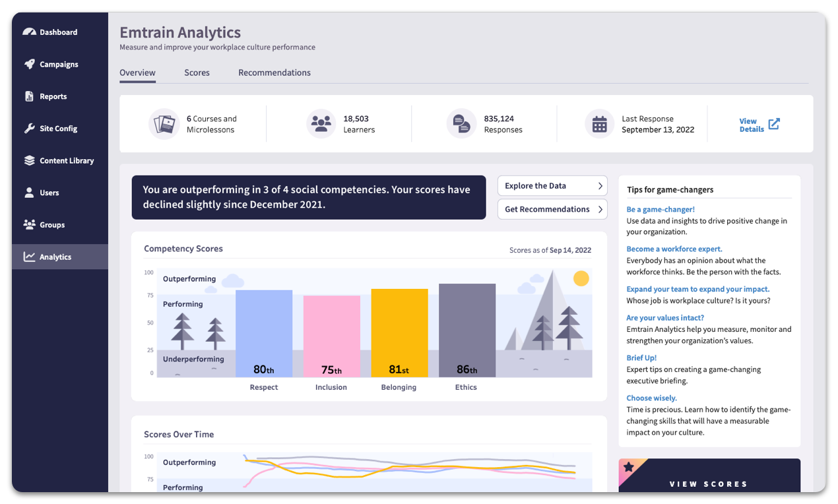Click the Get Recommendations button
This screenshot has width=838, height=504.
(x=552, y=209)
